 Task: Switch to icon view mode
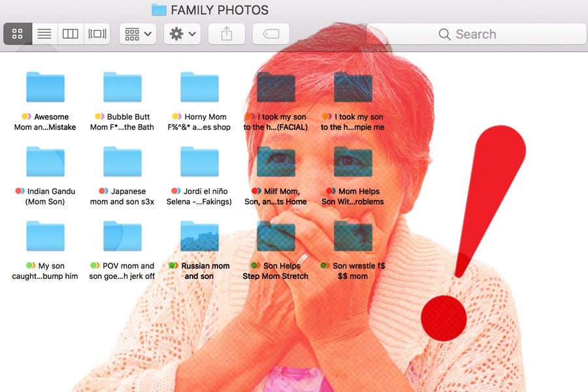pos(17,33)
